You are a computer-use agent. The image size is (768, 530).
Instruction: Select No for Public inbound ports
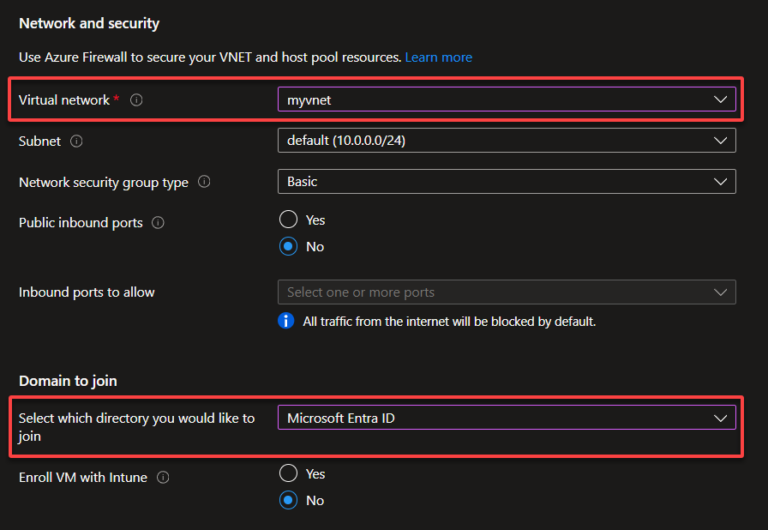click(289, 246)
